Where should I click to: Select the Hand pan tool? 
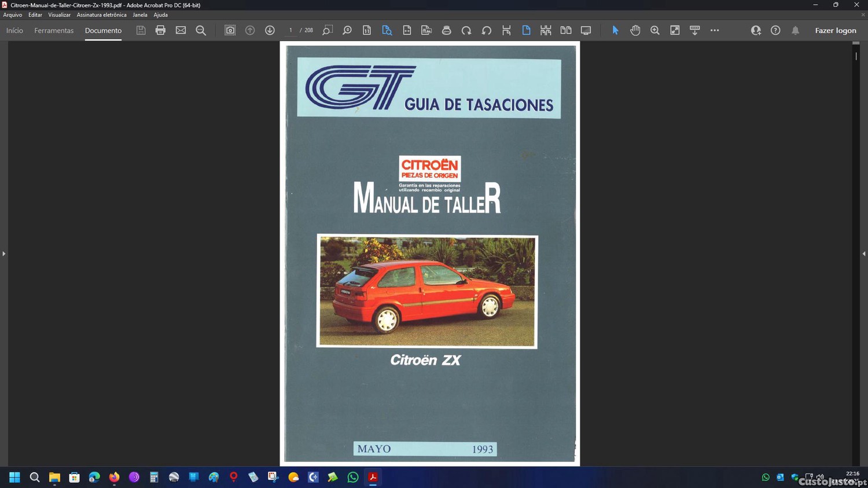[635, 30]
